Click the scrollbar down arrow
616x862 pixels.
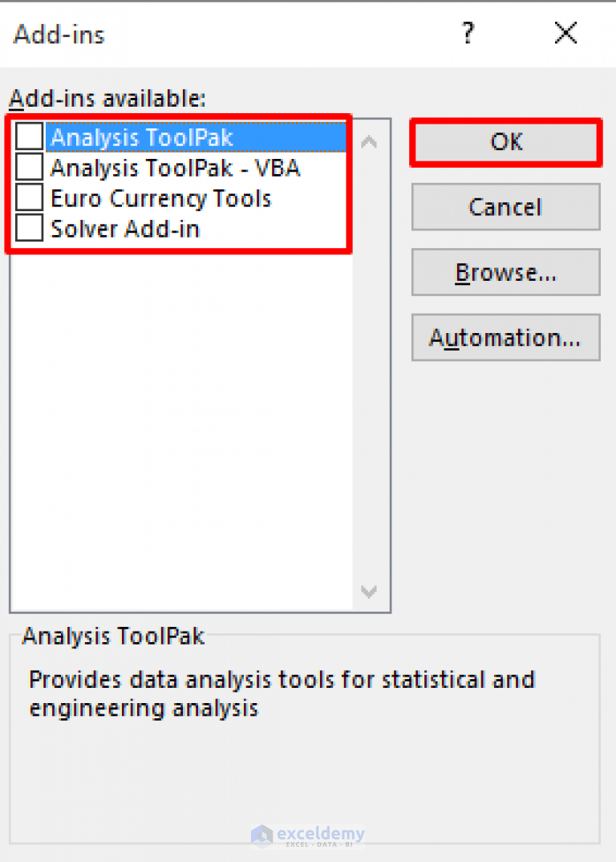pyautogui.click(x=368, y=592)
